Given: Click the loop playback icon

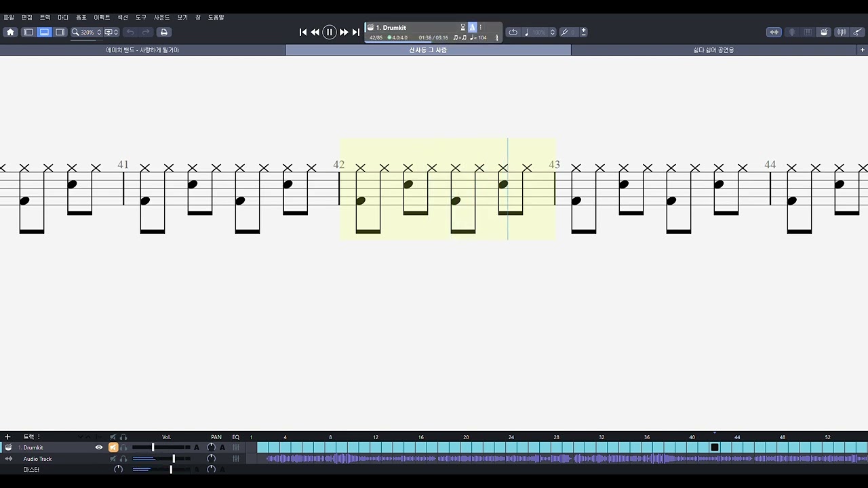Looking at the screenshot, I should tap(513, 32).
